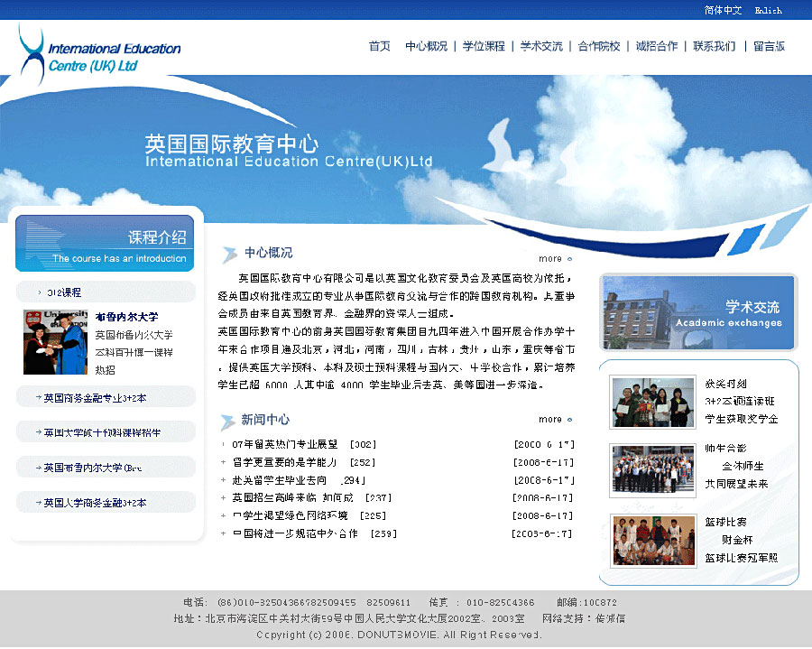Open news item 07年留英热门专业展望
This screenshot has width=812, height=649.
tap(285, 444)
